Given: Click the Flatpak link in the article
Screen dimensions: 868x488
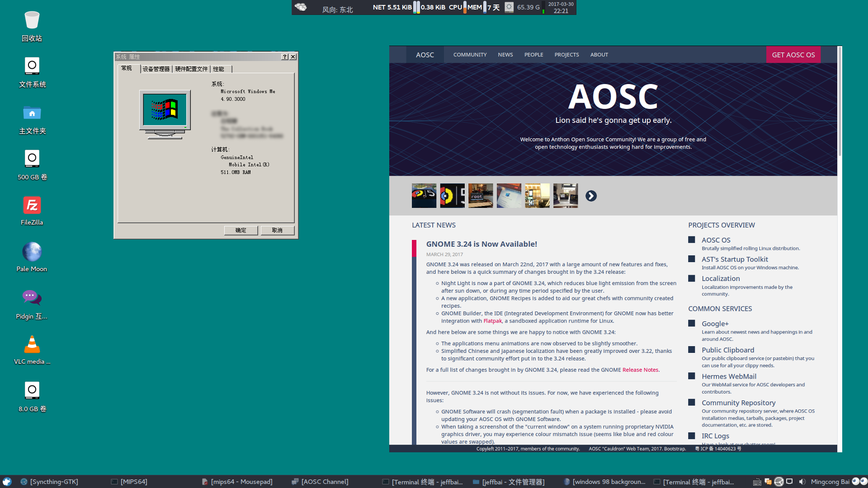Looking at the screenshot, I should (x=492, y=321).
